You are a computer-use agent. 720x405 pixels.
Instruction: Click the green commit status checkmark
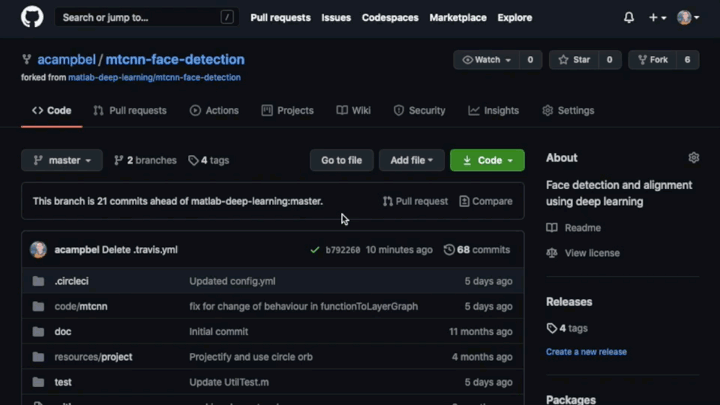tap(315, 250)
